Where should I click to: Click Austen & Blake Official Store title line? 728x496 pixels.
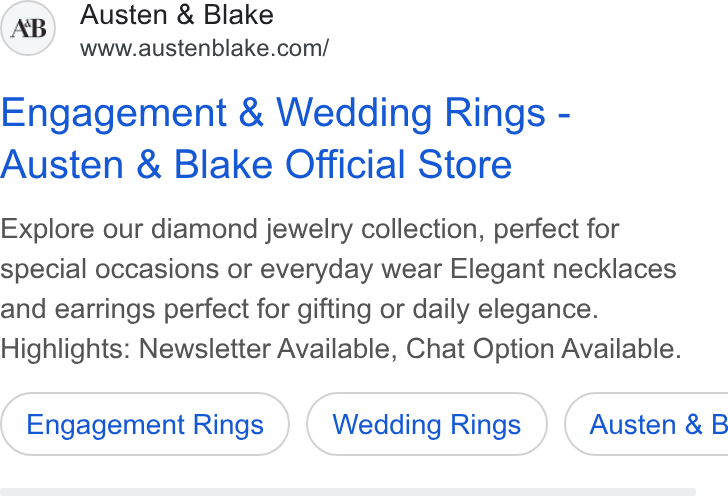(x=256, y=164)
